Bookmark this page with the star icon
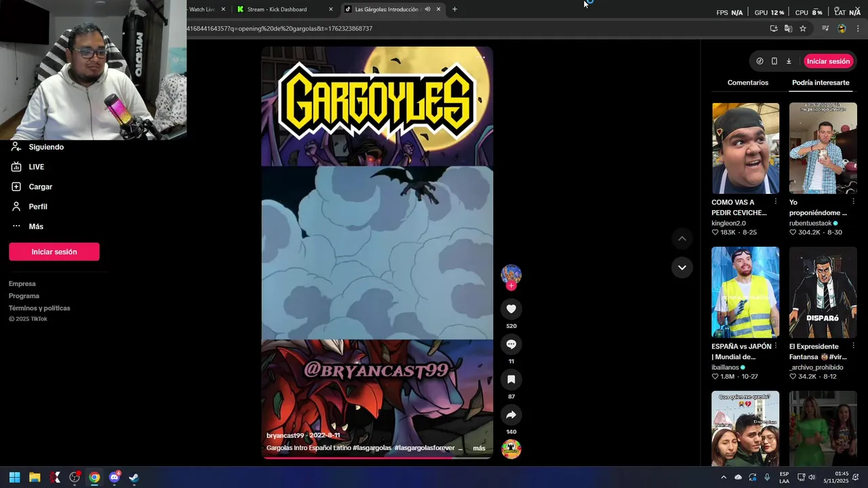The width and height of the screenshot is (868, 488). tap(803, 28)
